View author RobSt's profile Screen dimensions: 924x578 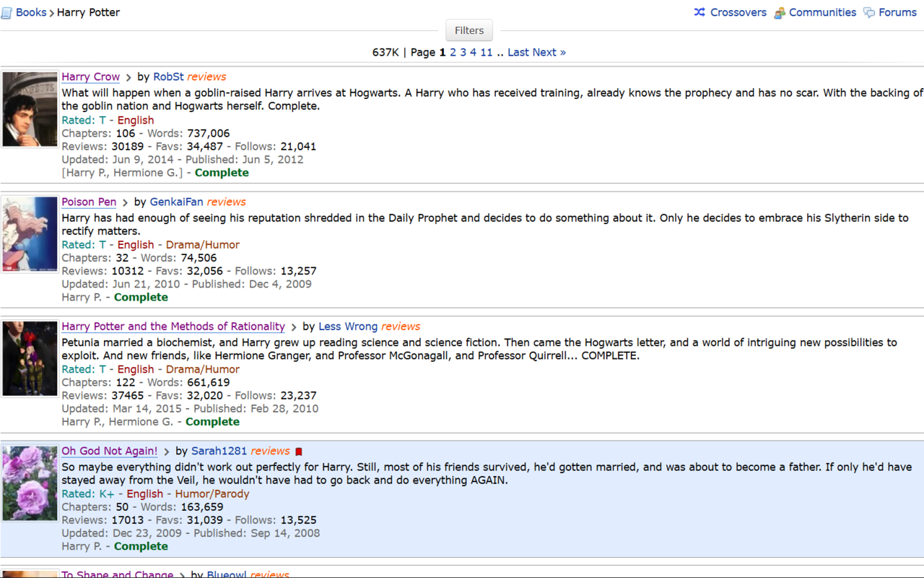[x=168, y=77]
